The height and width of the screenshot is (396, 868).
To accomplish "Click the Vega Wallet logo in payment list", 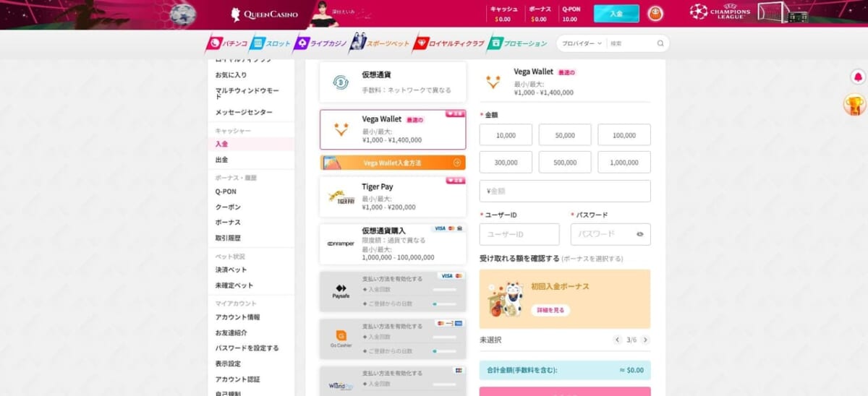I will click(341, 129).
